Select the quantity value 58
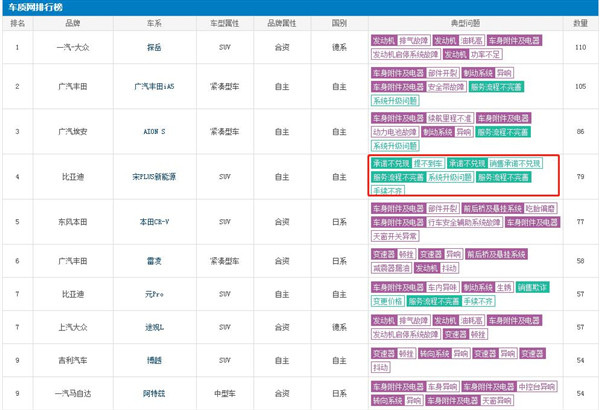Image resolution: width=600 pixels, height=410 pixels. tap(580, 261)
